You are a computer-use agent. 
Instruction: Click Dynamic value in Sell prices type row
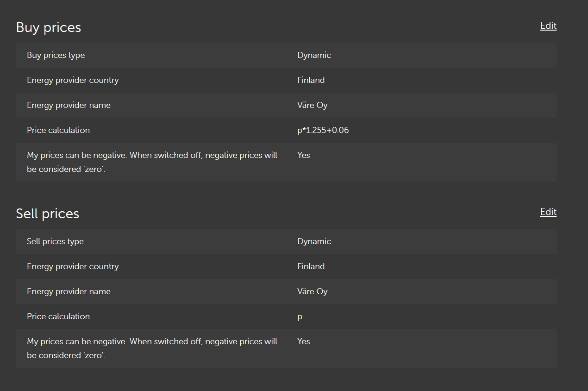pos(314,241)
